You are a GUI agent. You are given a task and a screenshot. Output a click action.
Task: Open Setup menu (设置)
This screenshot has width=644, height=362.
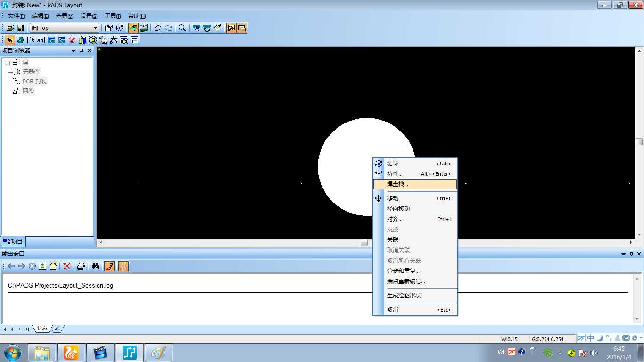[89, 16]
